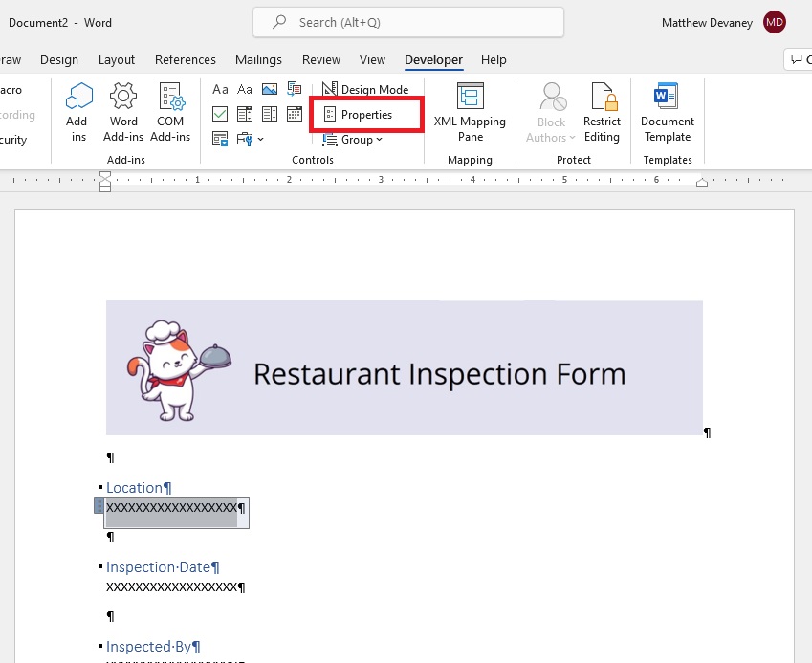Screen dimensions: 812x663
Task: Switch to the References tab
Action: point(185,59)
